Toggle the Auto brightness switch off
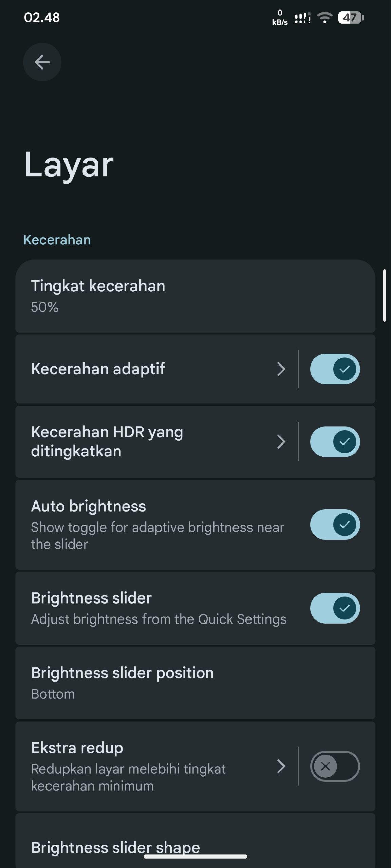This screenshot has height=868, width=391. tap(335, 525)
